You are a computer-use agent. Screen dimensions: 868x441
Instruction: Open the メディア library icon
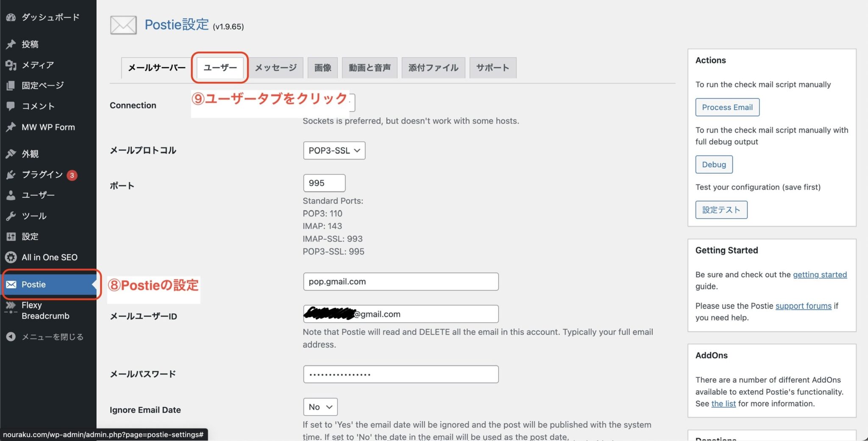(11, 65)
